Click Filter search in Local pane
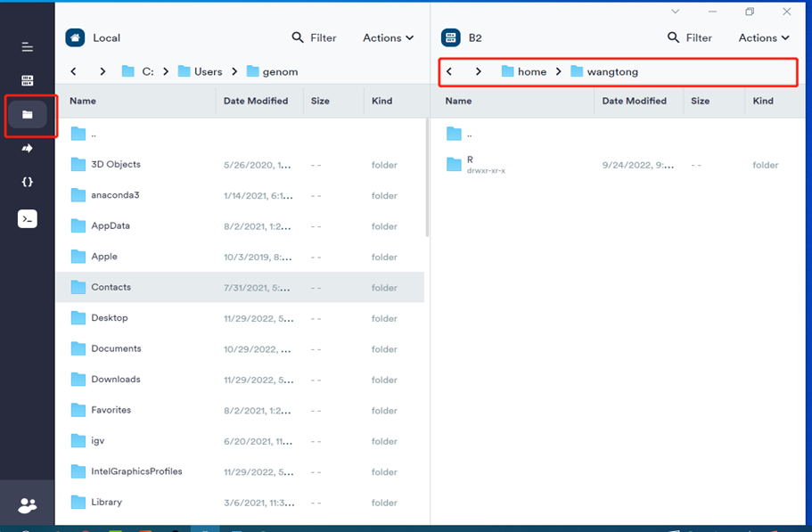This screenshot has width=812, height=532. [x=314, y=37]
